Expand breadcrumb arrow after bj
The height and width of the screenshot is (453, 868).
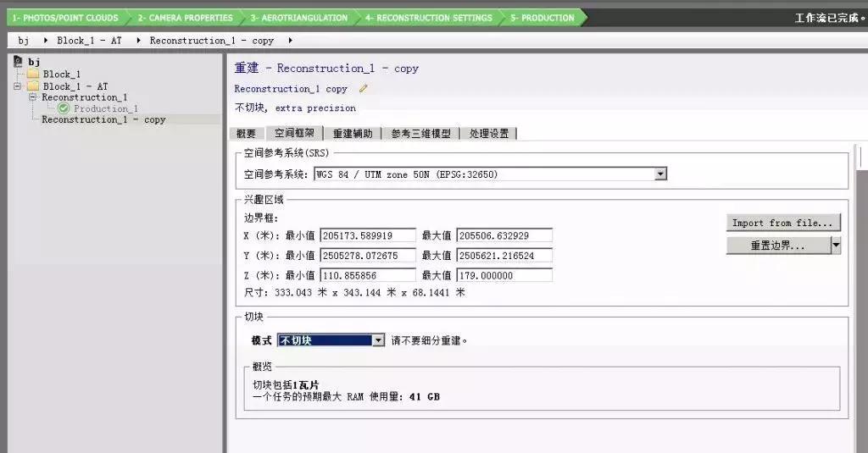46,41
